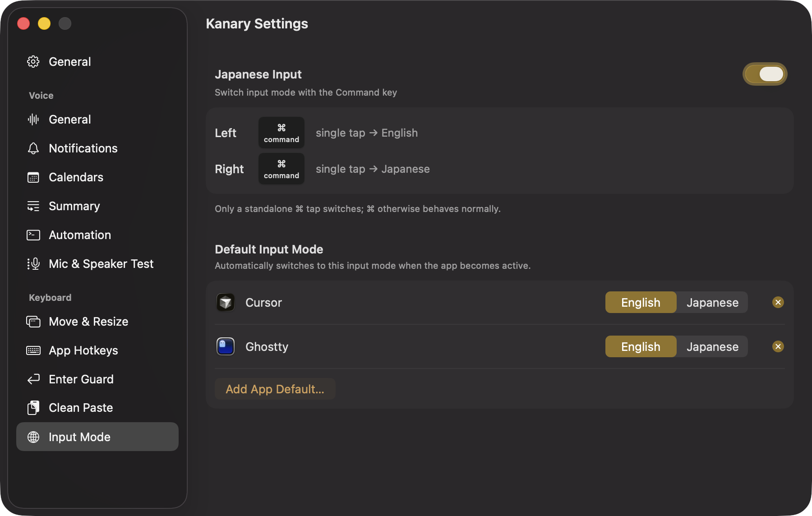Open Notifications via the bell icon
812x516 pixels.
(x=33, y=148)
